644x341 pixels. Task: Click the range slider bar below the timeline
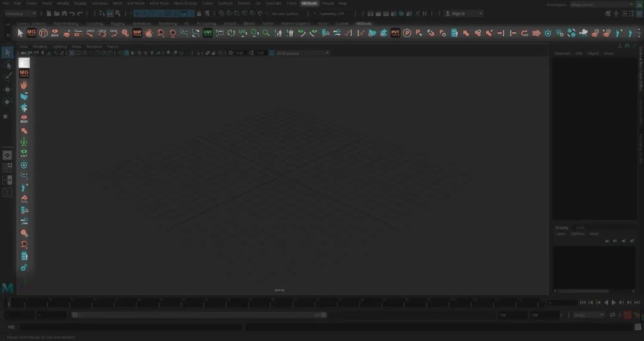click(199, 315)
